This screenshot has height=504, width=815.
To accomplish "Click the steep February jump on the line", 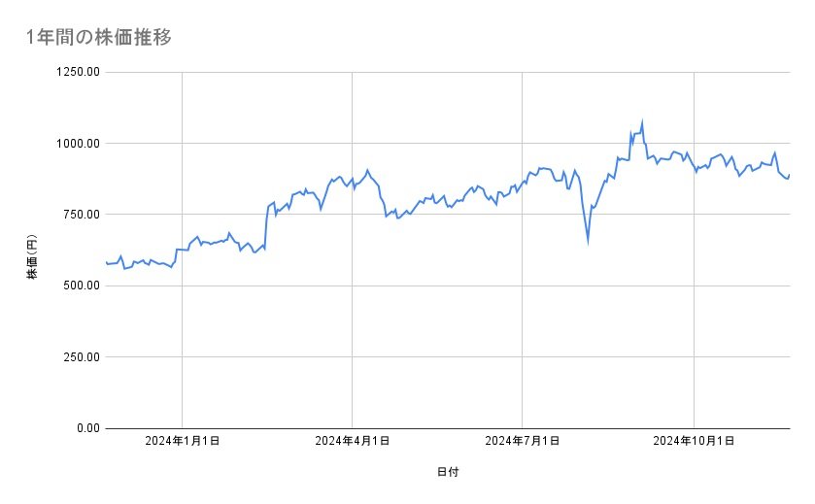I will coord(266,223).
